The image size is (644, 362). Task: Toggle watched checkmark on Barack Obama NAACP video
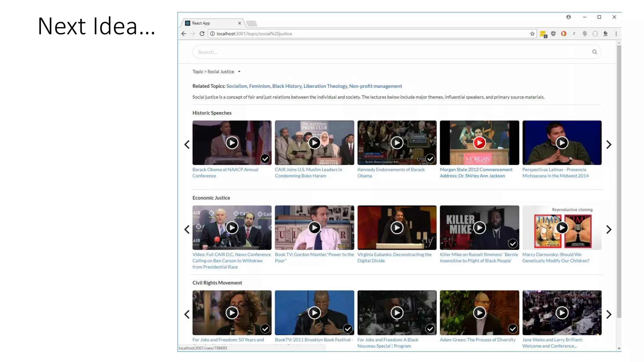tap(265, 158)
